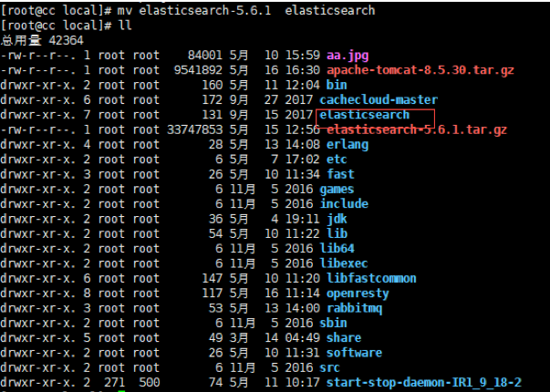Select the libexec directory name
The height and width of the screenshot is (392, 550).
tap(344, 263)
